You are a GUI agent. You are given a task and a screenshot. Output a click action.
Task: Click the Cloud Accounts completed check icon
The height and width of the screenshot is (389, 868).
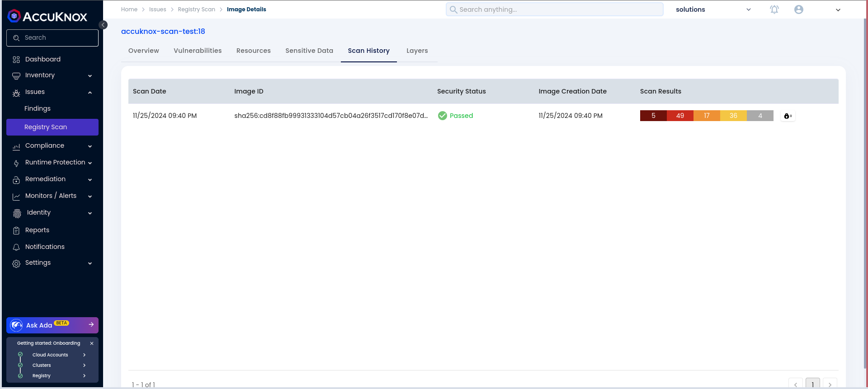pyautogui.click(x=20, y=355)
